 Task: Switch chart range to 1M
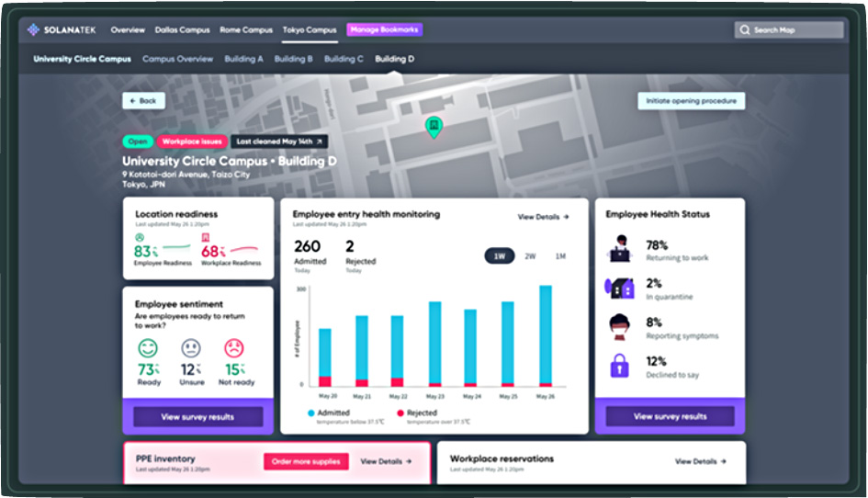point(560,256)
